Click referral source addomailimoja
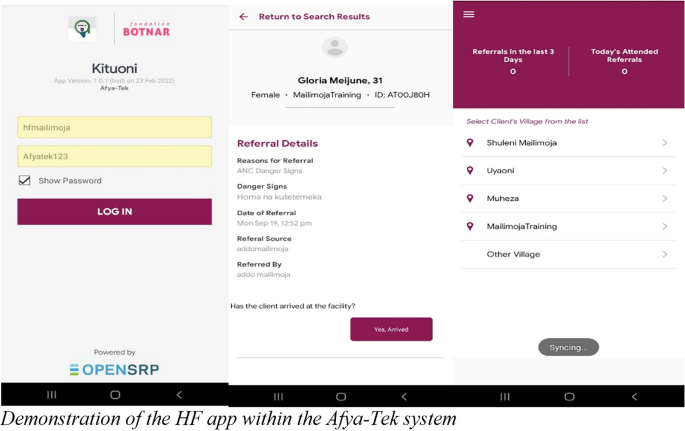 tap(263, 249)
